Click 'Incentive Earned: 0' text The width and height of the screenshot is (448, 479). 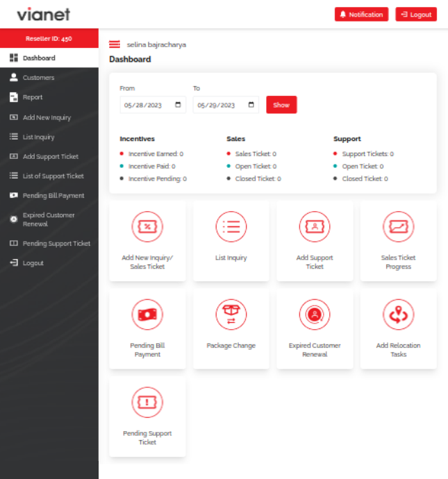[156, 153]
